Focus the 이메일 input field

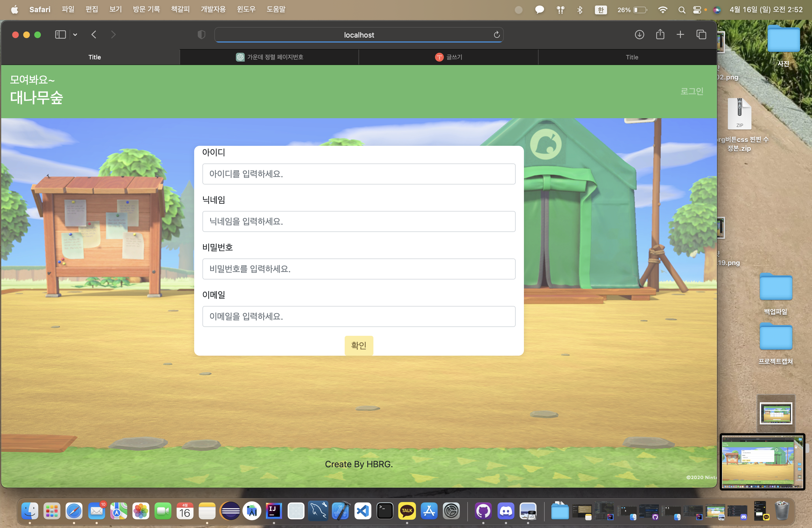(x=359, y=316)
